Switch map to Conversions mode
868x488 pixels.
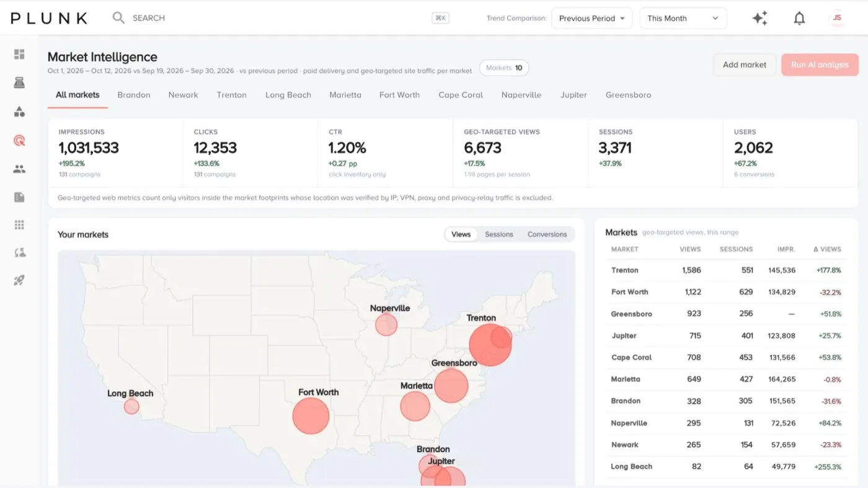tap(547, 234)
